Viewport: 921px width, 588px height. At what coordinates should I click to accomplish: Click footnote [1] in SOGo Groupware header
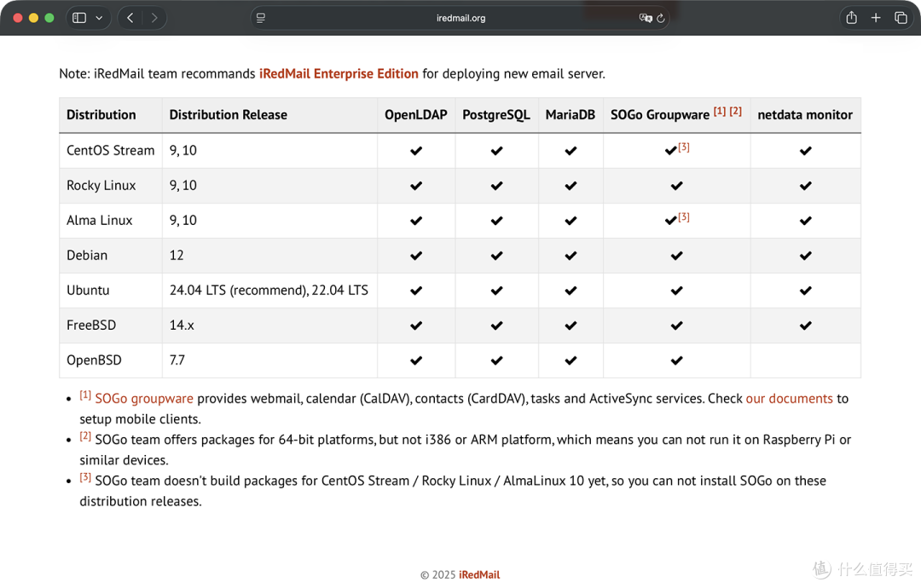[x=720, y=111]
